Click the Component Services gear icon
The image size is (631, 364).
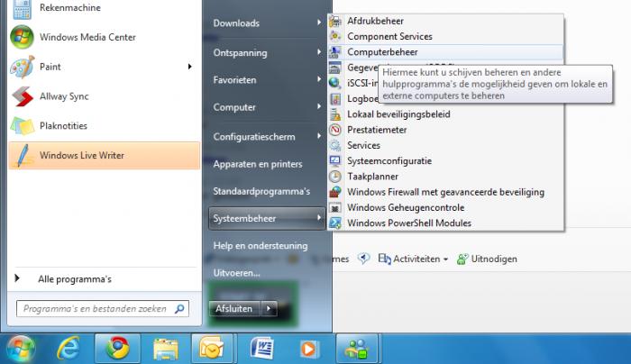[335, 36]
